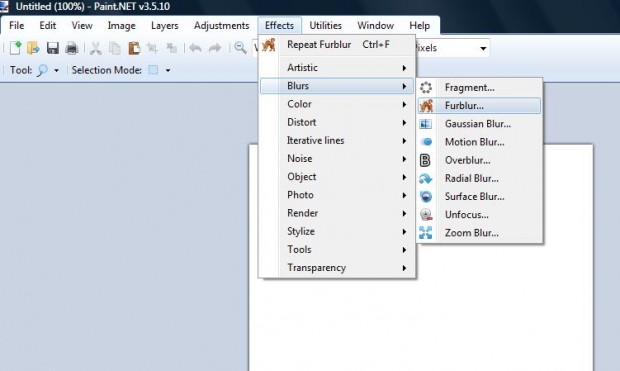Screen dimensions: 620x371
Task: Expand the Artistic effects submenu
Action: click(337, 68)
